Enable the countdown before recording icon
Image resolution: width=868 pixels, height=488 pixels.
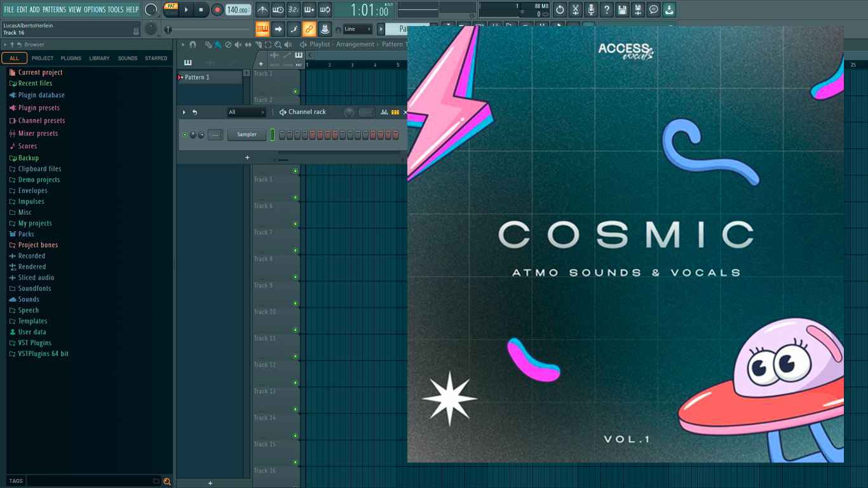[294, 10]
